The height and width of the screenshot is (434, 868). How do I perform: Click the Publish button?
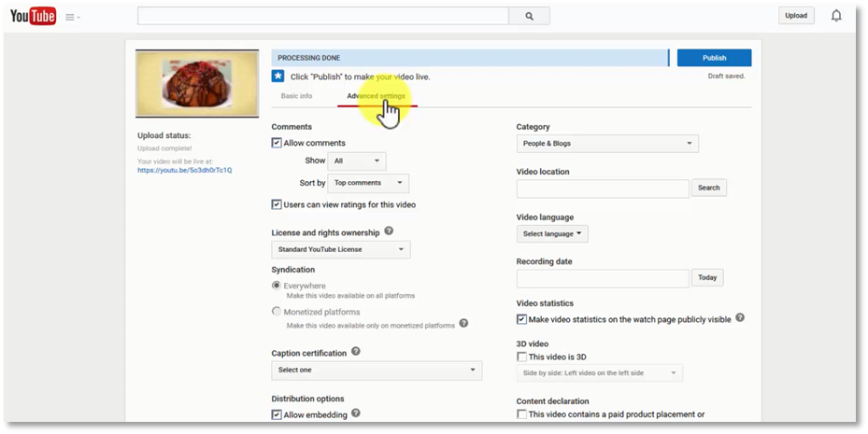tap(714, 58)
